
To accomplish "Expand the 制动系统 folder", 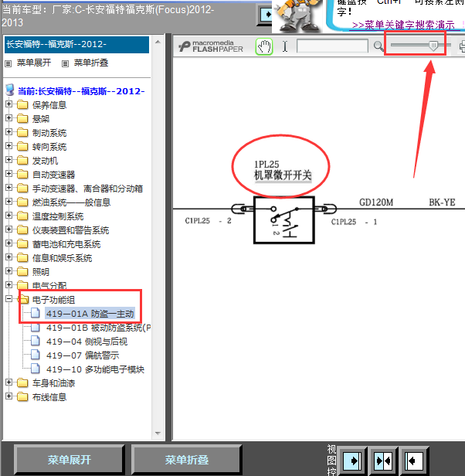I will pyautogui.click(x=8, y=132).
